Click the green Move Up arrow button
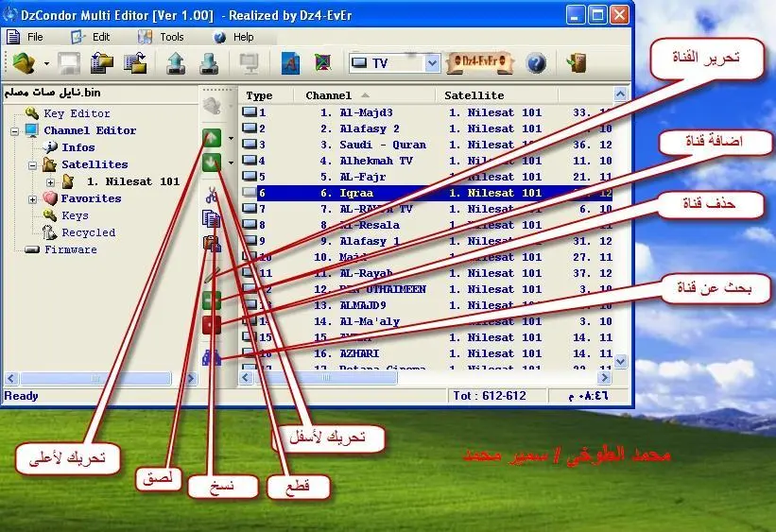Viewport: 776px width, 532px height. pos(212,138)
